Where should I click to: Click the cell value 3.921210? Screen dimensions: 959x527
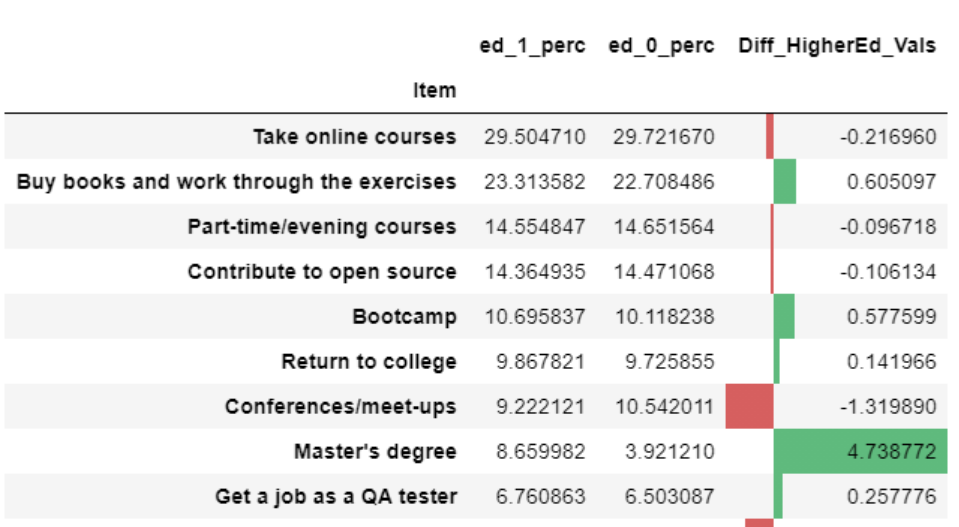pos(664,451)
